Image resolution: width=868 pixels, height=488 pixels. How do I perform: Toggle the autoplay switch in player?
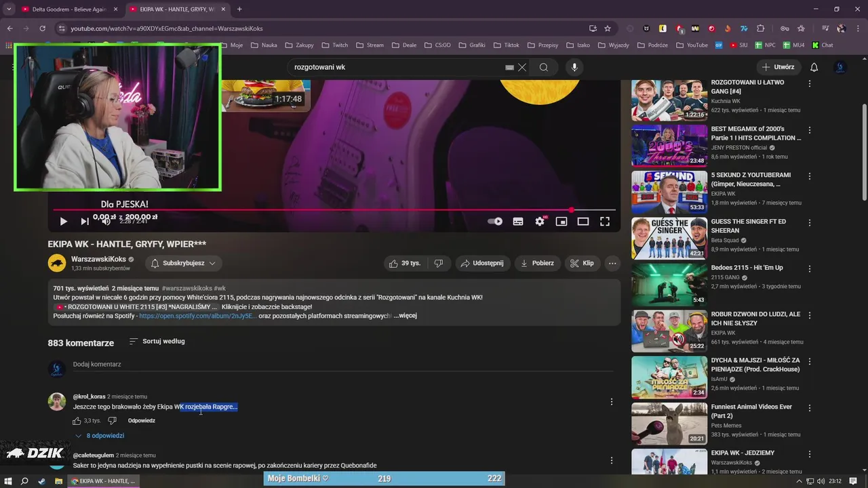[495, 221]
